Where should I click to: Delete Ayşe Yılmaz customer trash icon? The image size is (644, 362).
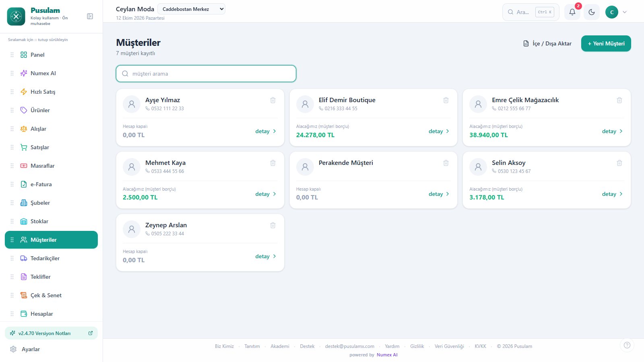tap(273, 100)
